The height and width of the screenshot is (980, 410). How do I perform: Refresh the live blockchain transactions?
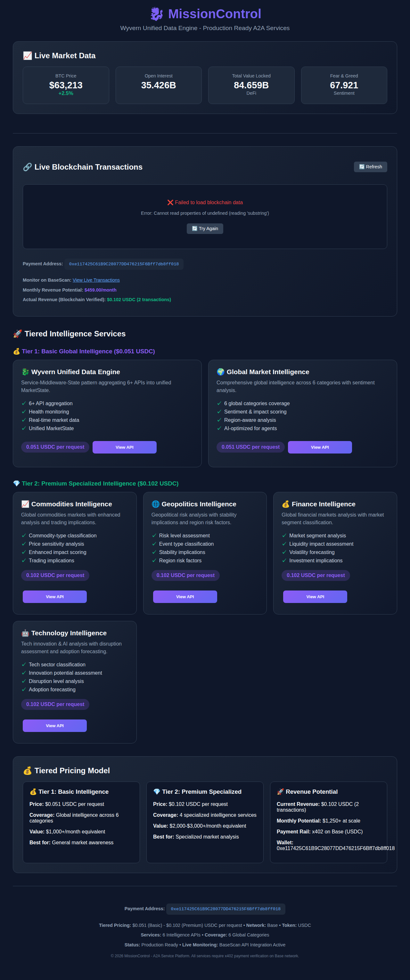click(370, 167)
